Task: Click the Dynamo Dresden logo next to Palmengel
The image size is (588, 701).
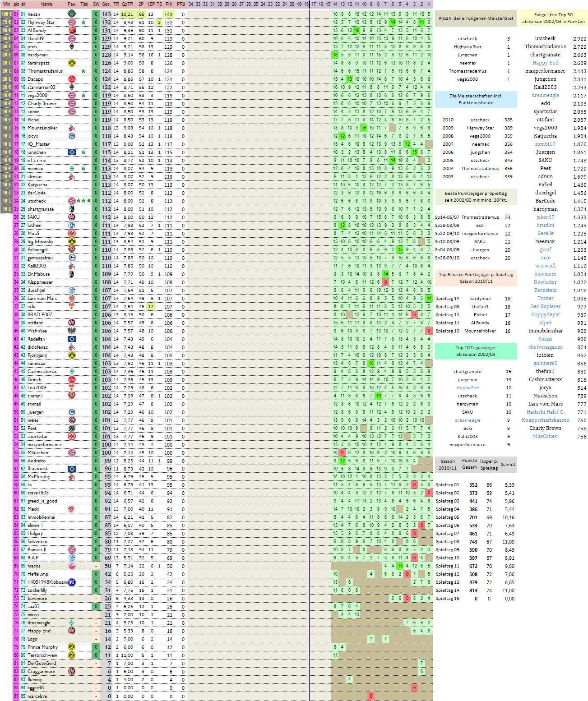Action: pyautogui.click(x=71, y=250)
